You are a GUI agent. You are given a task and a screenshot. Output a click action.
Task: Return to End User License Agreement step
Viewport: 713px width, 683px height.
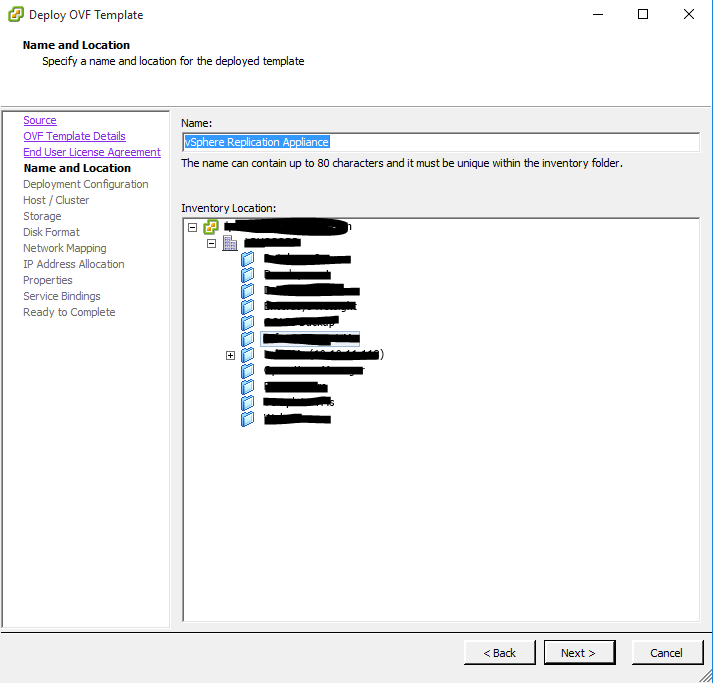(92, 152)
